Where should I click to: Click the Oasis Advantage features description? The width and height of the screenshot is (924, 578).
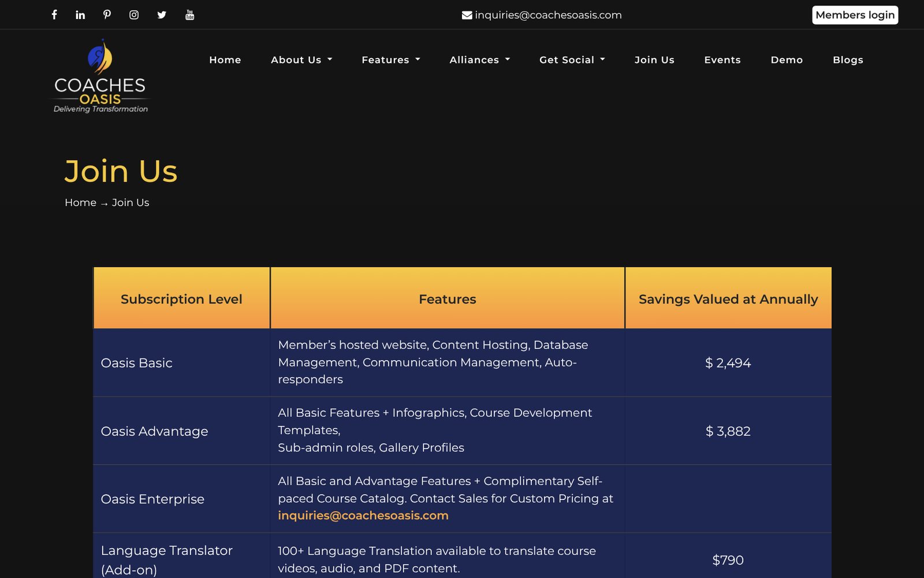[x=435, y=430]
